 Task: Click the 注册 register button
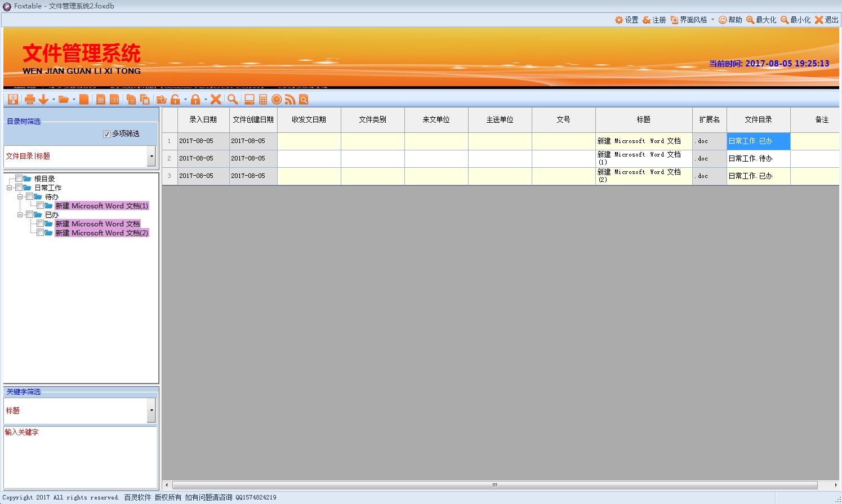654,20
